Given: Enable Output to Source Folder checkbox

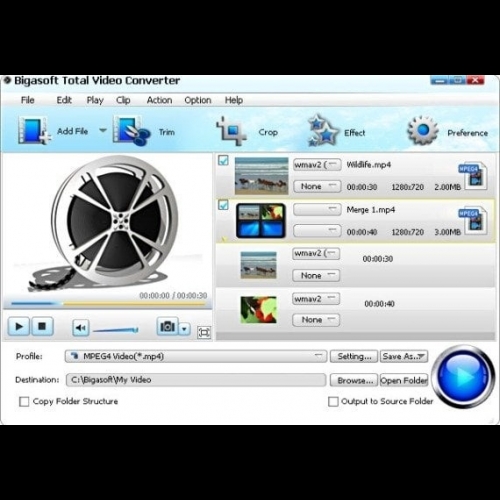Looking at the screenshot, I should pyautogui.click(x=333, y=401).
